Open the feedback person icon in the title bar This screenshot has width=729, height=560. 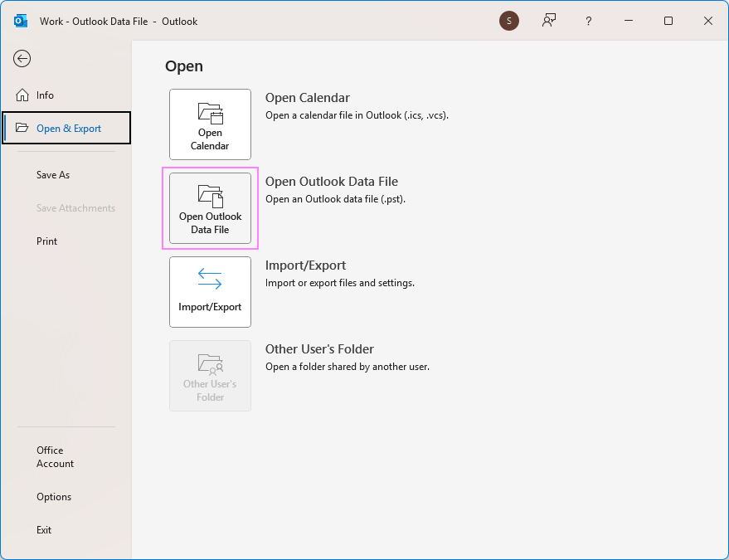pos(549,21)
